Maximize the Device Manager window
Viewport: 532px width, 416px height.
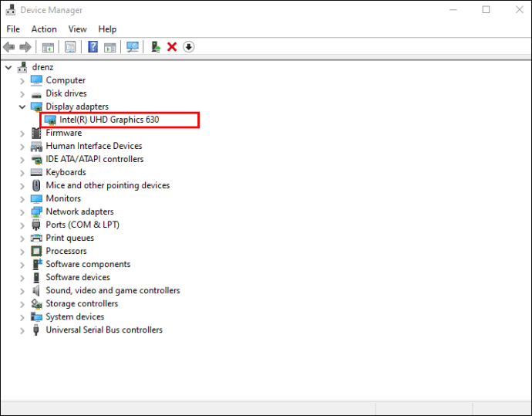tap(486, 10)
